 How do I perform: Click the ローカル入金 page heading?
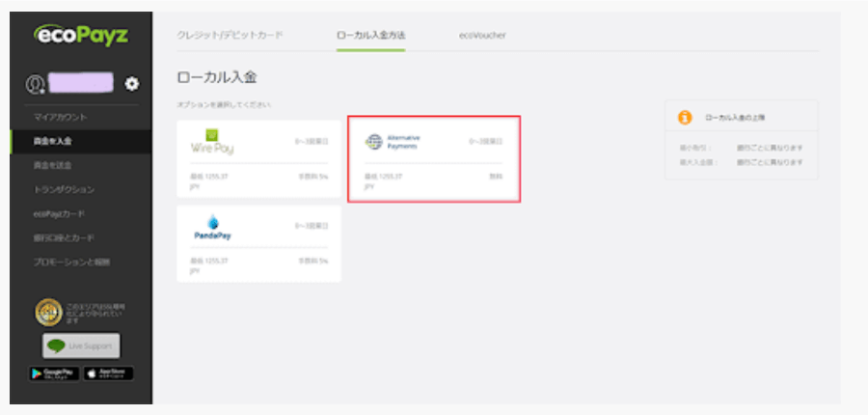click(x=217, y=77)
